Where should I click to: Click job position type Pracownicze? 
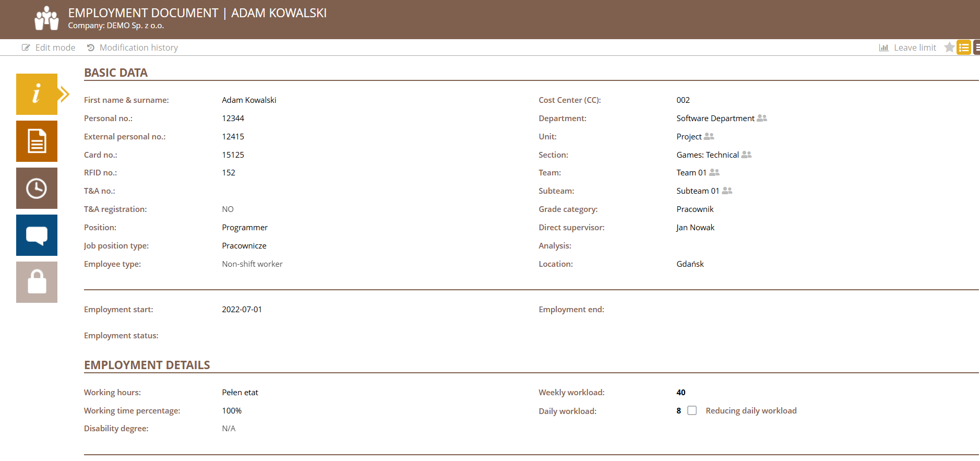point(244,245)
